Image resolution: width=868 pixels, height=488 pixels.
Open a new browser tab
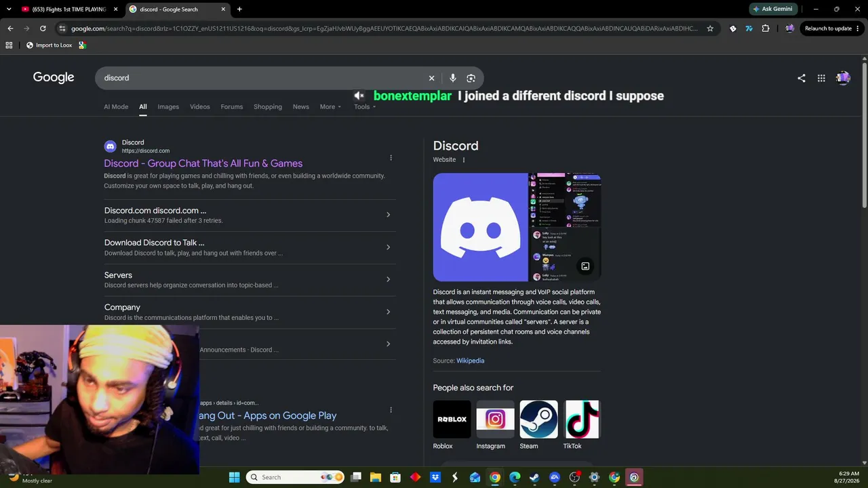tap(239, 9)
